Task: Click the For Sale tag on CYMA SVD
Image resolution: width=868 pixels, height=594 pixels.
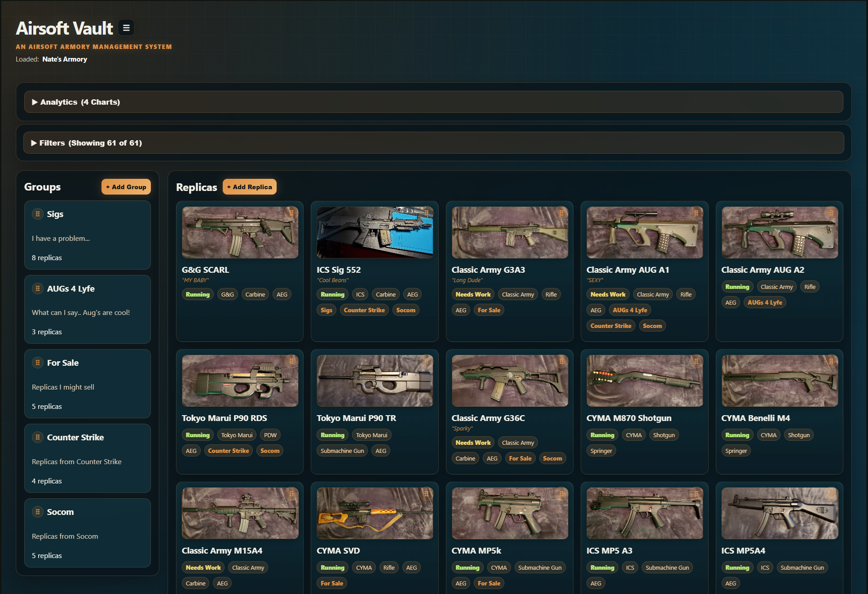Action: (332, 583)
